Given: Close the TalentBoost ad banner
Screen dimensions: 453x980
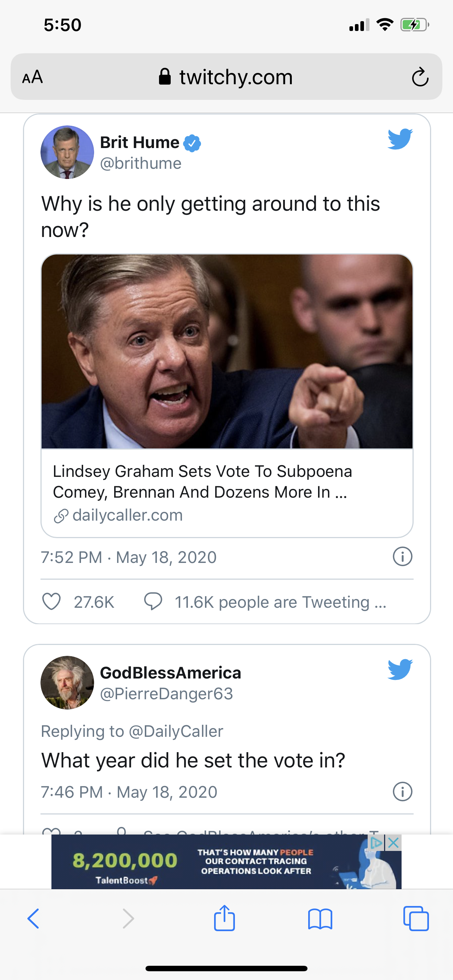Looking at the screenshot, I should click(x=394, y=843).
